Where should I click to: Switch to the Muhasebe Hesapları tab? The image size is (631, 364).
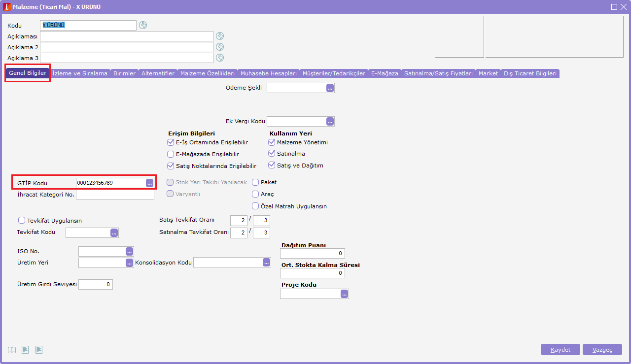(x=268, y=73)
